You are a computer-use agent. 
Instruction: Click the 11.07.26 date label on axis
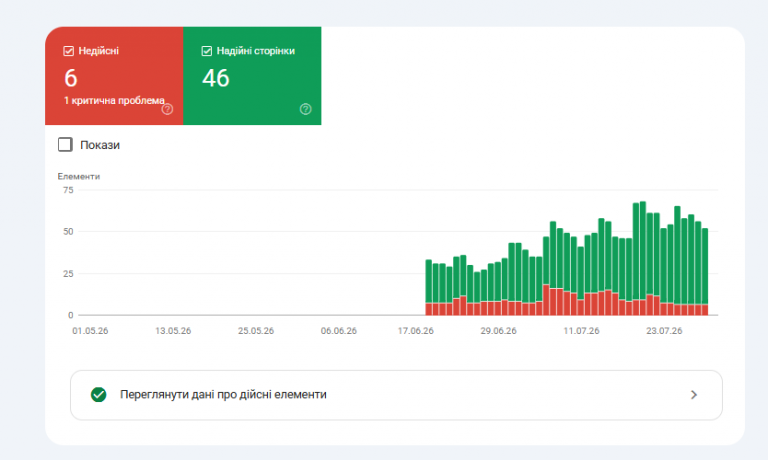coord(581,331)
